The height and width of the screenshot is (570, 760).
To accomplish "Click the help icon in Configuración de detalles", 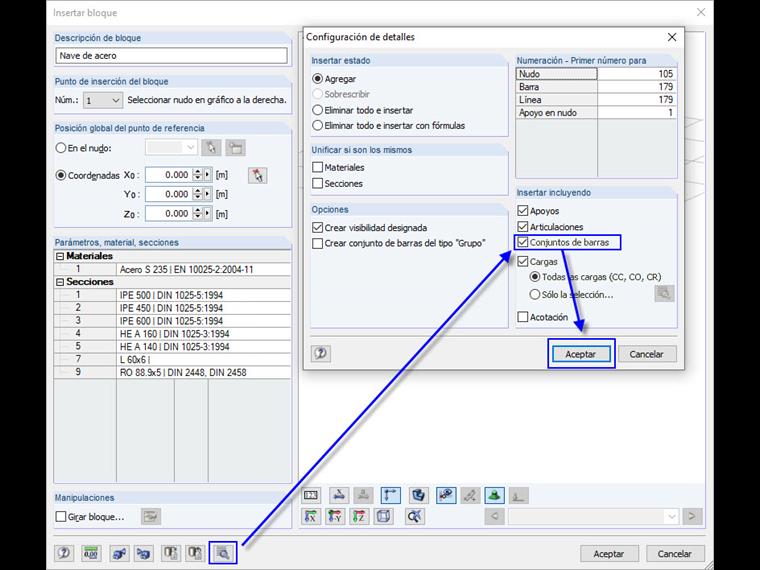I will [320, 353].
